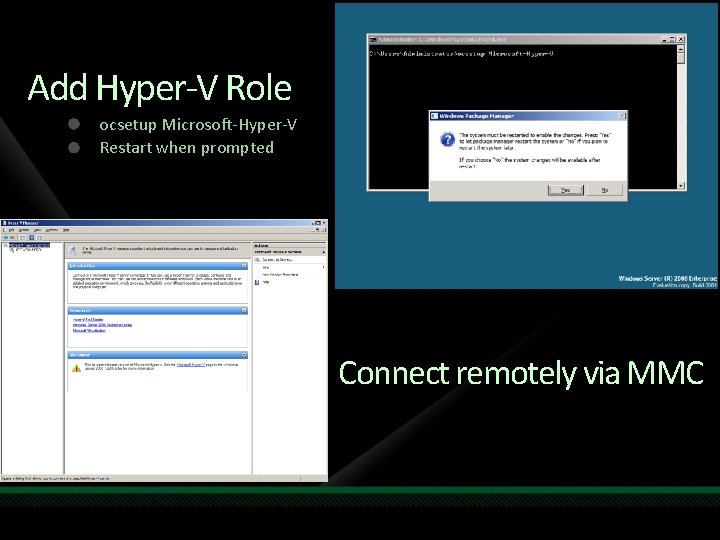720x540 pixels.
Task: Close the Windows Package Manager dialog
Action: [x=622, y=116]
